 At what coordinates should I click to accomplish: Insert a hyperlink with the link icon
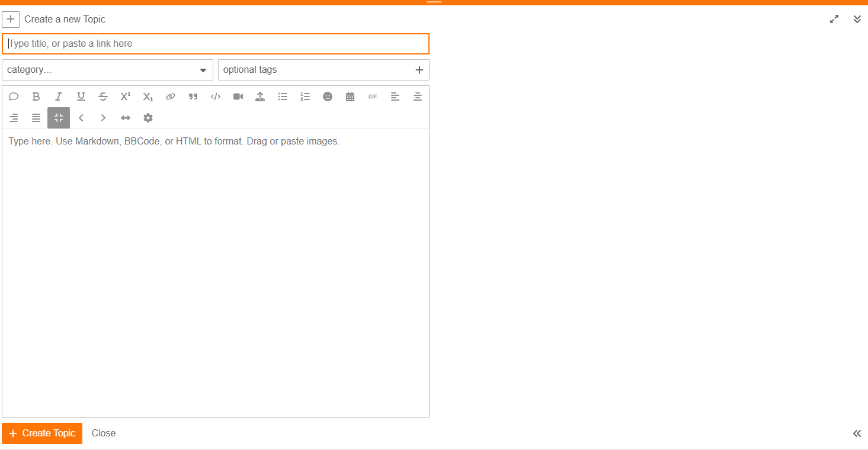171,97
